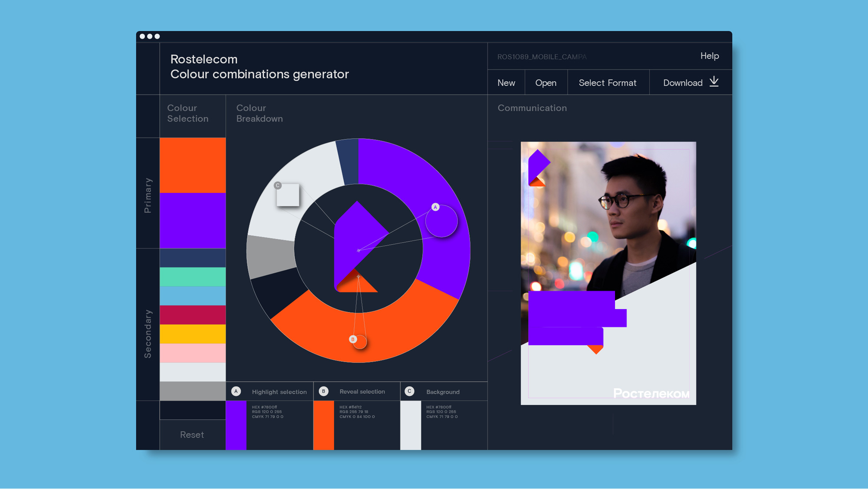868x489 pixels.
Task: Select the Colour Selection tab
Action: (188, 113)
